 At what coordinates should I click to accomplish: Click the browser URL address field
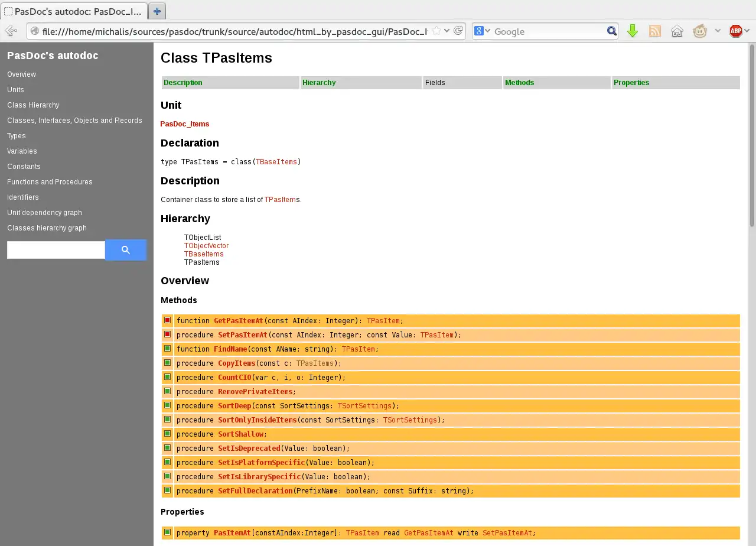[235, 31]
